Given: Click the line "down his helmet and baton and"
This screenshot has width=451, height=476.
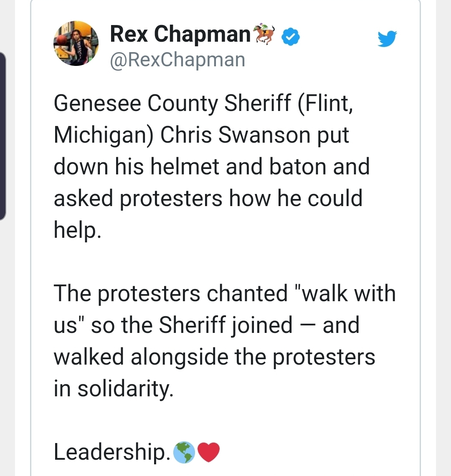Looking at the screenshot, I should [212, 166].
